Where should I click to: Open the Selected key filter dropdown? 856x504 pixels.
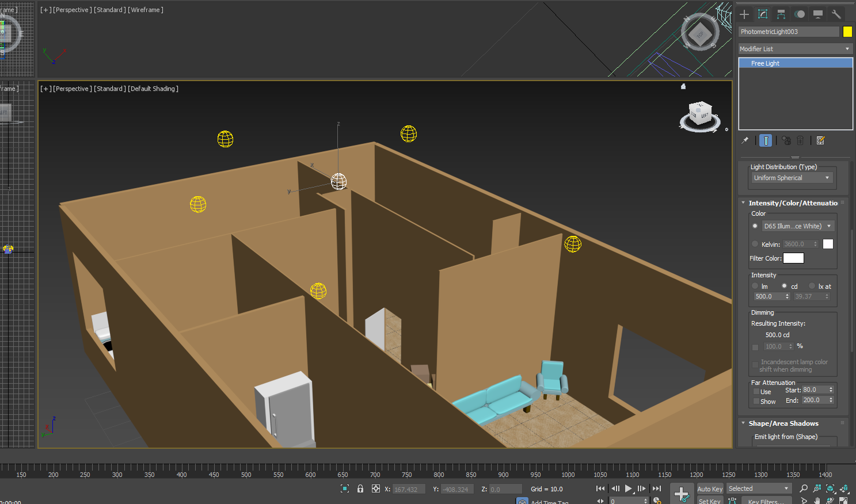pyautogui.click(x=759, y=488)
